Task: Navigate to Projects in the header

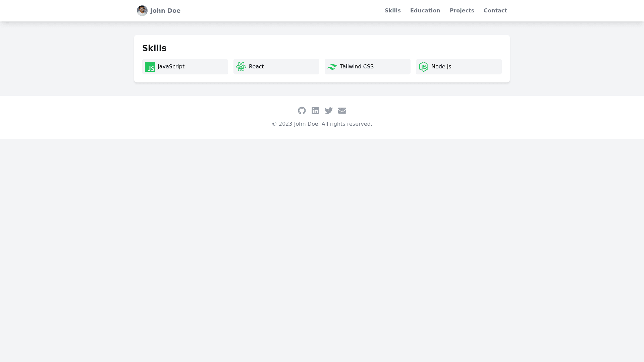Action: tap(462, 11)
